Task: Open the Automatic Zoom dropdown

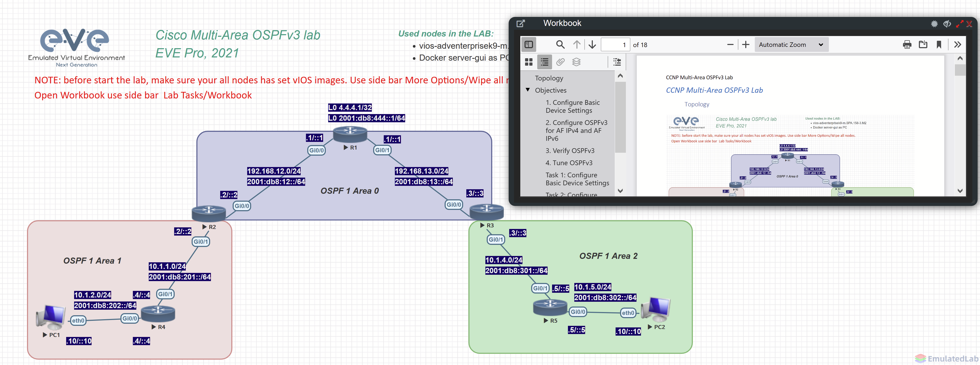Action: [791, 44]
